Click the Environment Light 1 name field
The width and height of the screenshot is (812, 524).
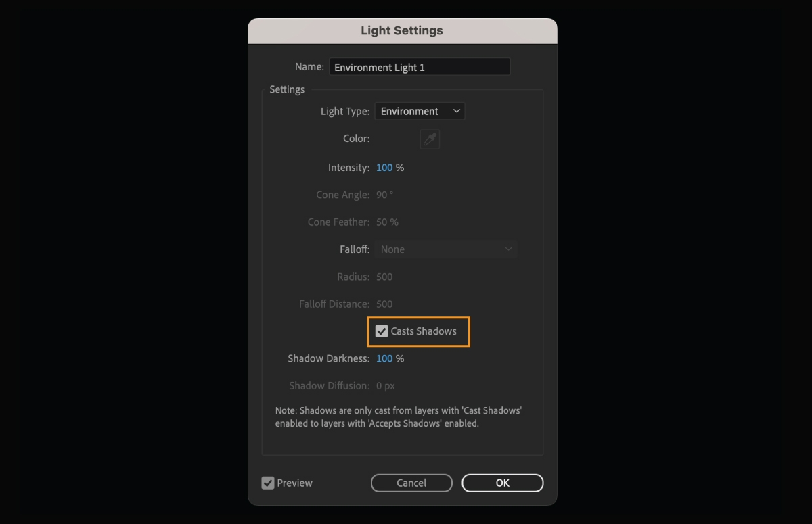pyautogui.click(x=420, y=66)
